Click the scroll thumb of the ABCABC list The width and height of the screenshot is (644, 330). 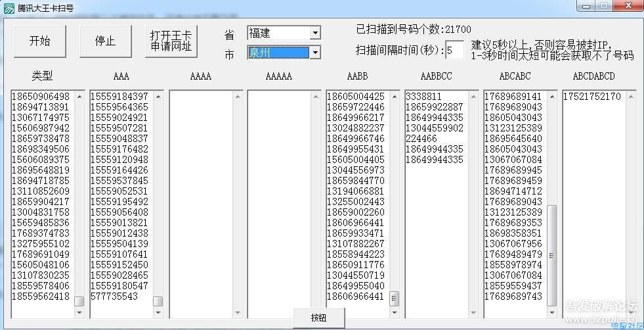click(x=552, y=256)
